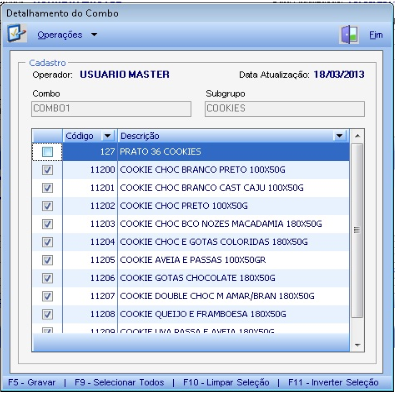Click the Subgrupo field COOKIES

(285, 109)
